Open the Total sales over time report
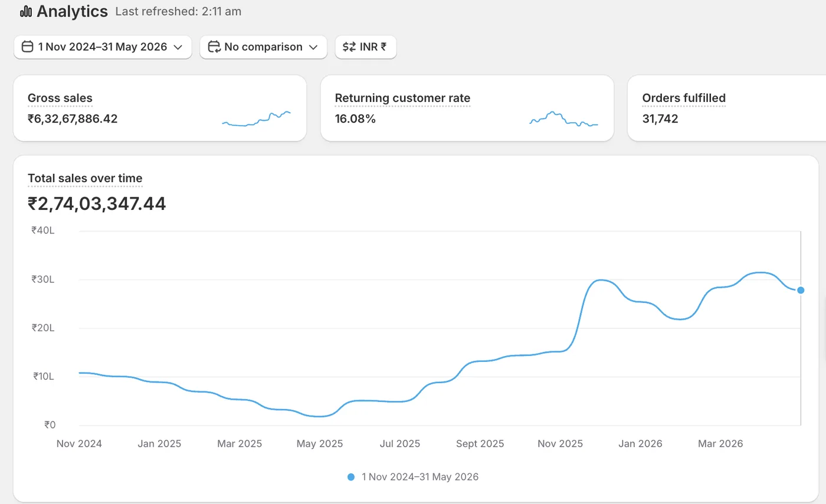This screenshot has width=826, height=504. tap(85, 178)
